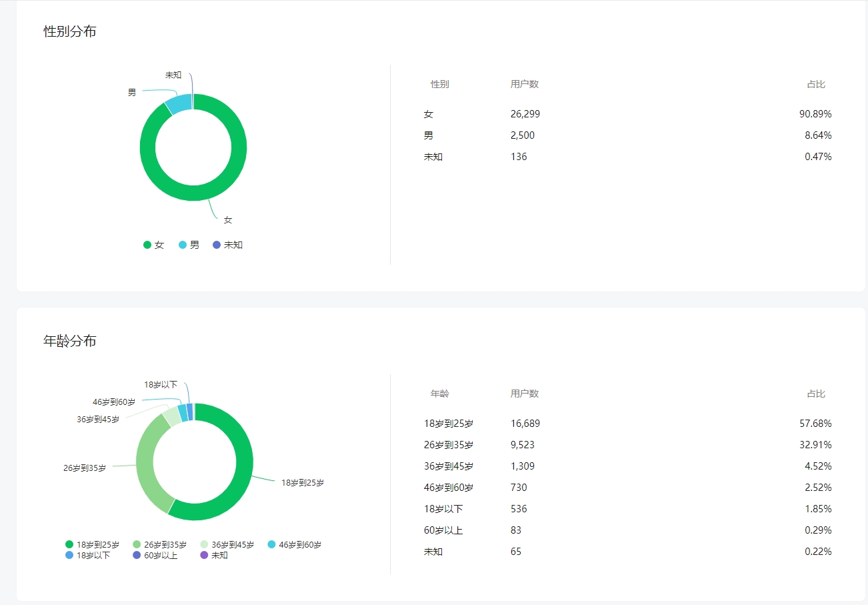Select the 未知 row label in gender table

click(x=433, y=157)
